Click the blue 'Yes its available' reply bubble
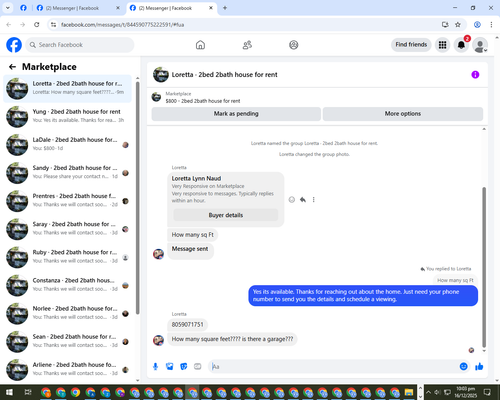Viewport: 500px width, 400px height. pos(363,296)
